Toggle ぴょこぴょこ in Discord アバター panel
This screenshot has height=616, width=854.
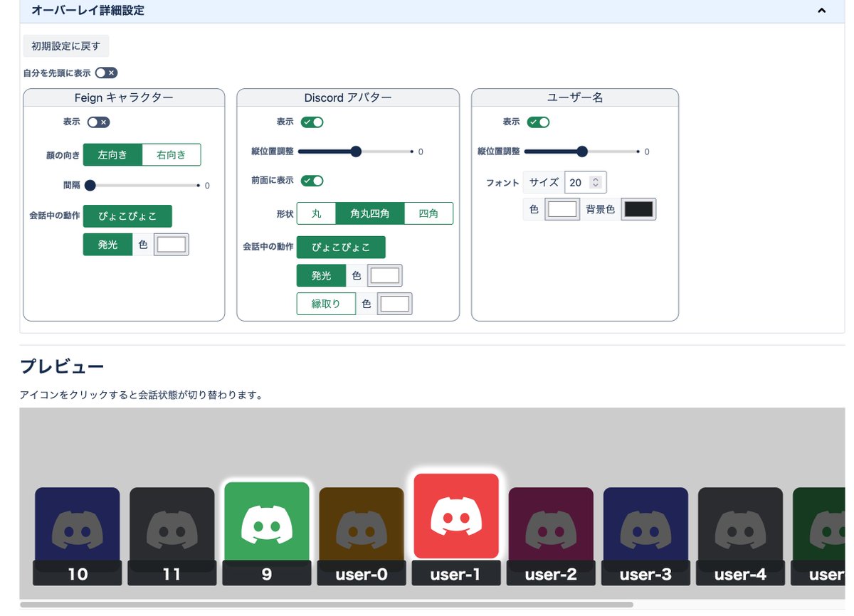point(341,248)
